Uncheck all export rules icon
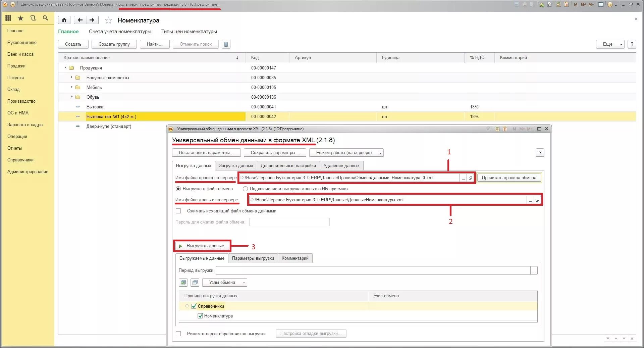 [x=195, y=283]
